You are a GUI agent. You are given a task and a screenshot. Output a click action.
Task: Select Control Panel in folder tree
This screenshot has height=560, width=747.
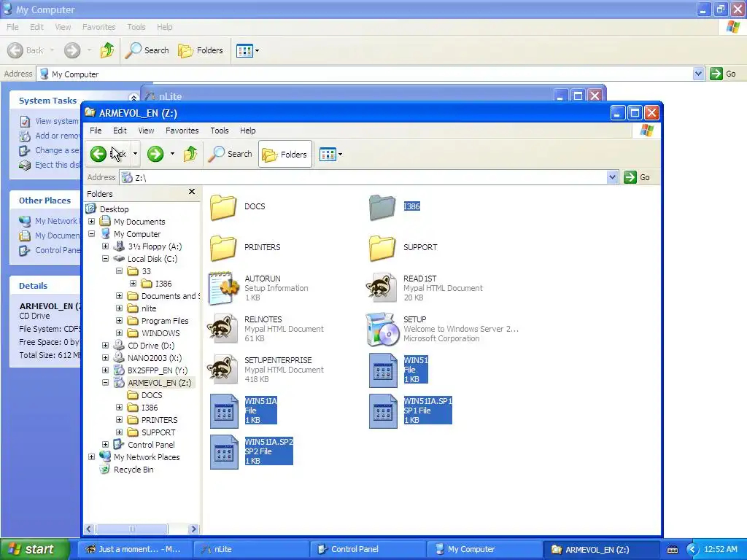tap(151, 445)
